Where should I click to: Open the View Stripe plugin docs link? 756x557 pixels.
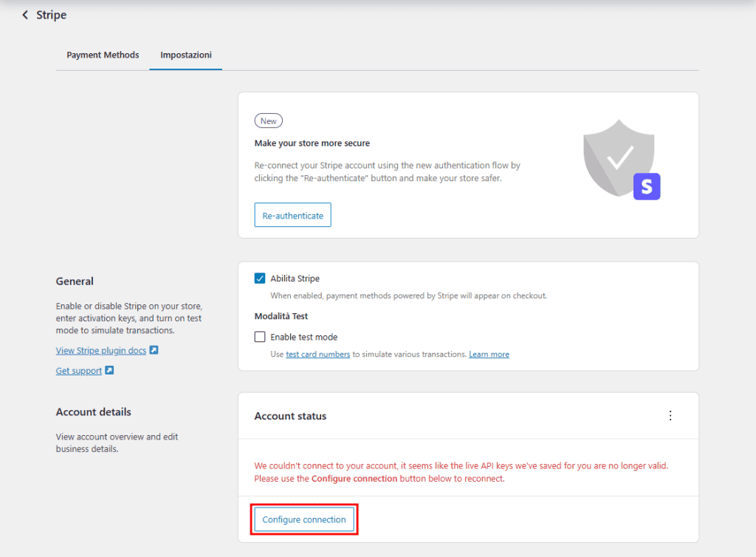pos(102,349)
